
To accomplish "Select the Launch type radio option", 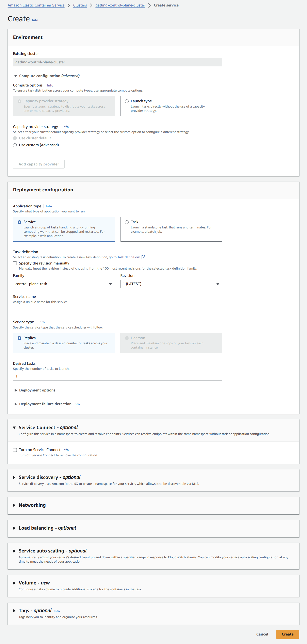I will click(127, 101).
